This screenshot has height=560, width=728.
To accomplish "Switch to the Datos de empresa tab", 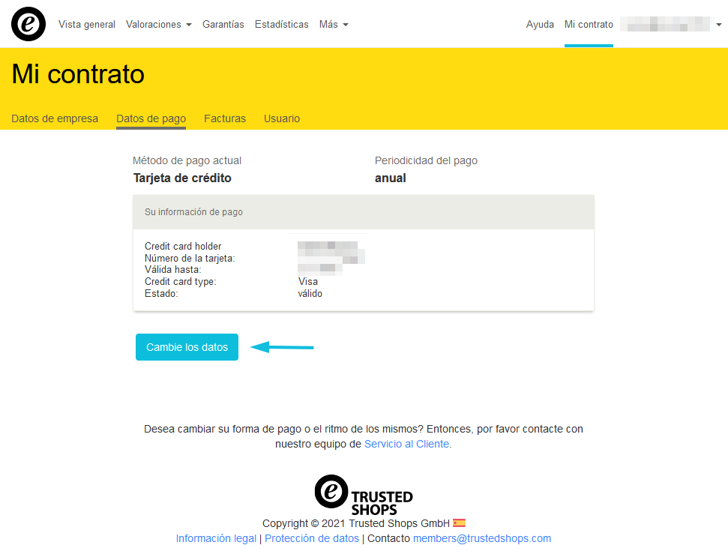I will pos(55,118).
